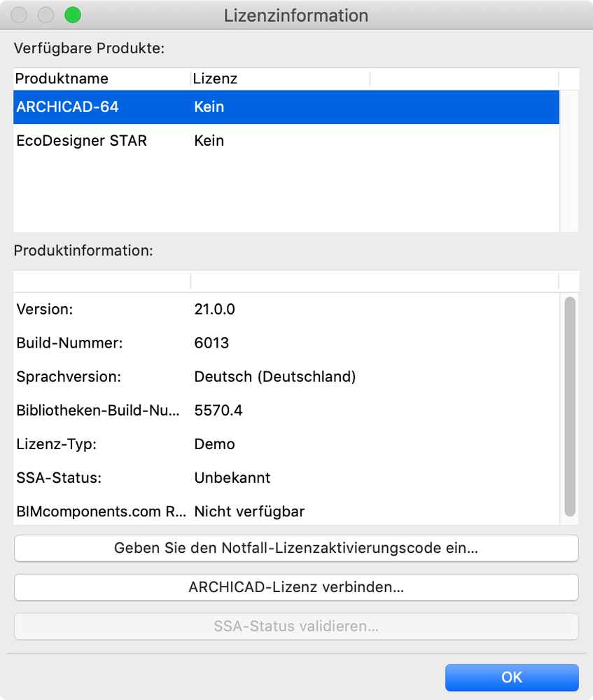Image resolution: width=593 pixels, height=700 pixels.
Task: Select the SSA-Status: label
Action: pyautogui.click(x=59, y=478)
